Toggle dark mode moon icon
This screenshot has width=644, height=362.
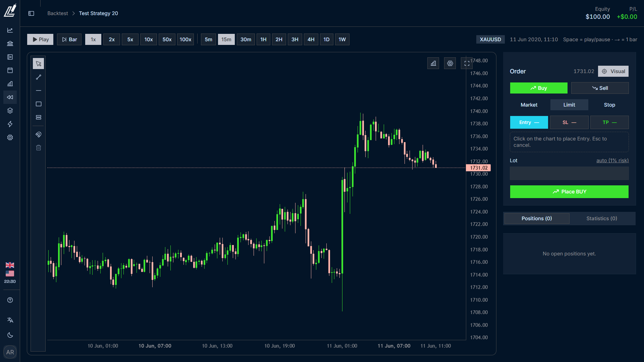10,335
